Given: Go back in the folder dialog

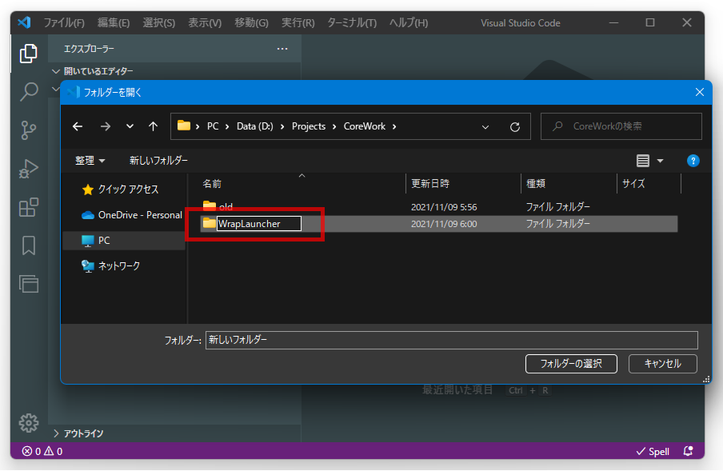Looking at the screenshot, I should point(77,126).
